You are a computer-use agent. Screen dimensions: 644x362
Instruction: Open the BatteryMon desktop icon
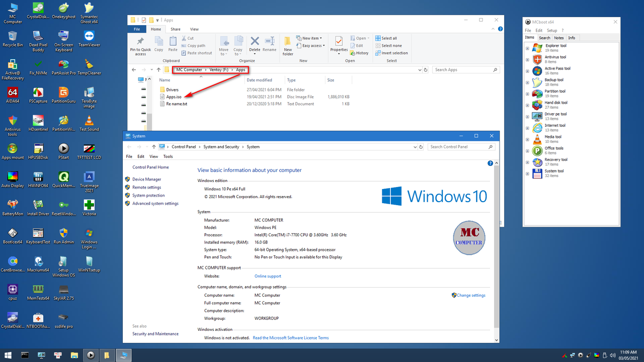13,207
